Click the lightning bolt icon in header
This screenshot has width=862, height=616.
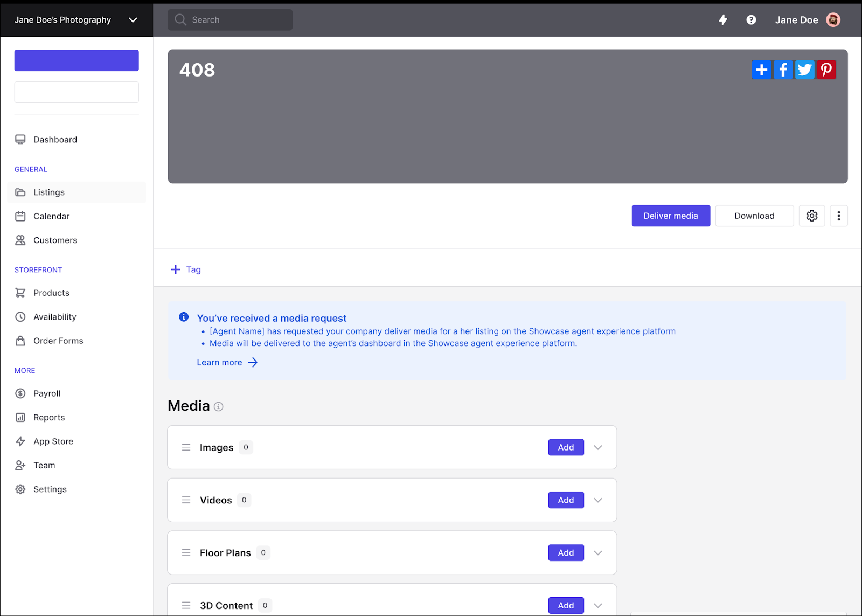tap(723, 20)
